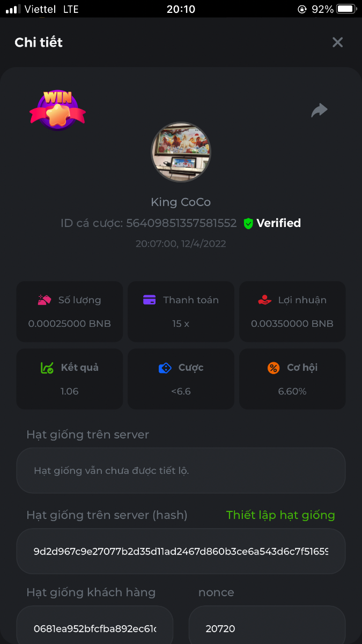Select the King CoCo username
362x644 pixels.
[x=181, y=202]
